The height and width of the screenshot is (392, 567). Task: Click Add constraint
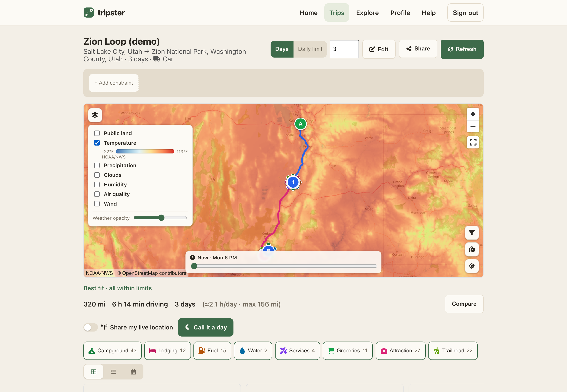coord(114,83)
